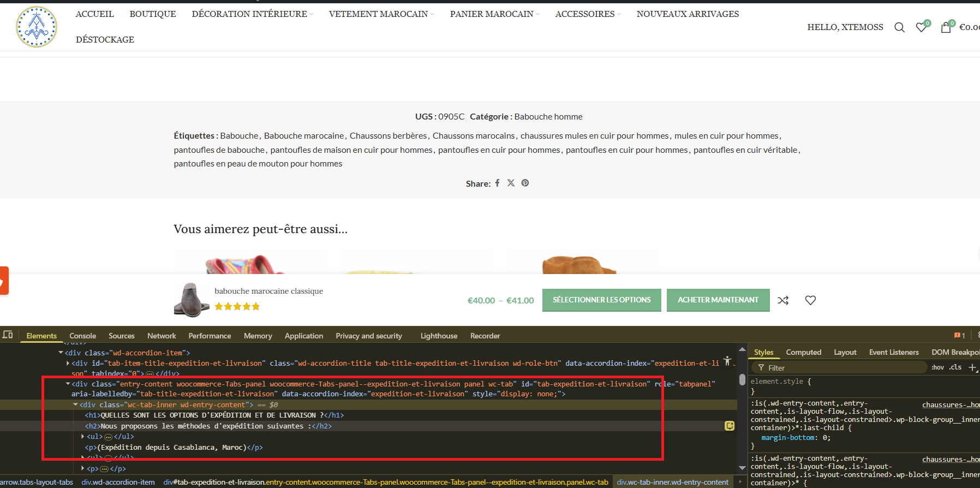Click the compare shuffle icon in sticky bar
Image resolution: width=980 pixels, height=488 pixels.
783,300
